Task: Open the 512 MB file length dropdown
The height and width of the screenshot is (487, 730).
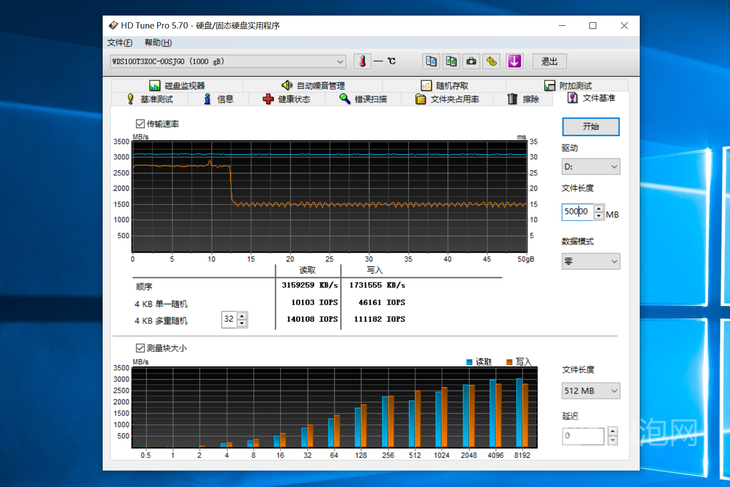Action: click(x=591, y=391)
